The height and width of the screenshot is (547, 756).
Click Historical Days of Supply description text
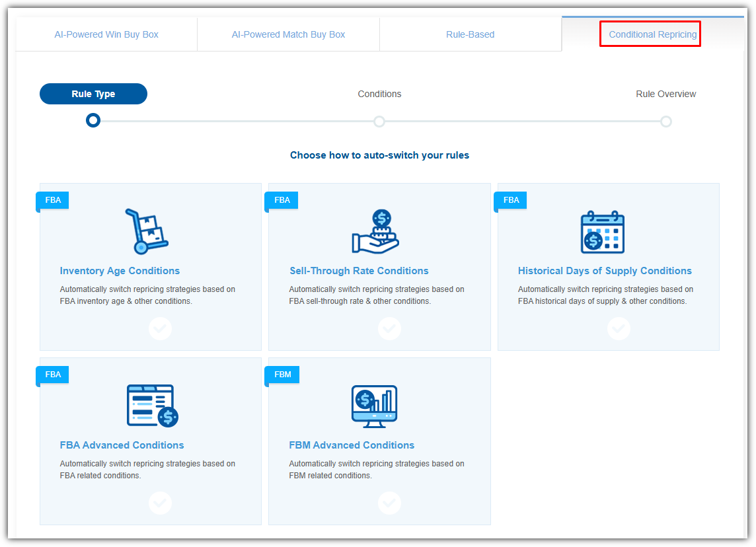pos(605,295)
